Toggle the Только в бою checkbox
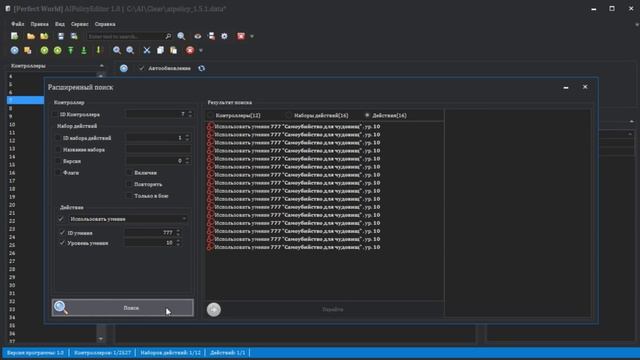The width and height of the screenshot is (640, 360). point(129,196)
